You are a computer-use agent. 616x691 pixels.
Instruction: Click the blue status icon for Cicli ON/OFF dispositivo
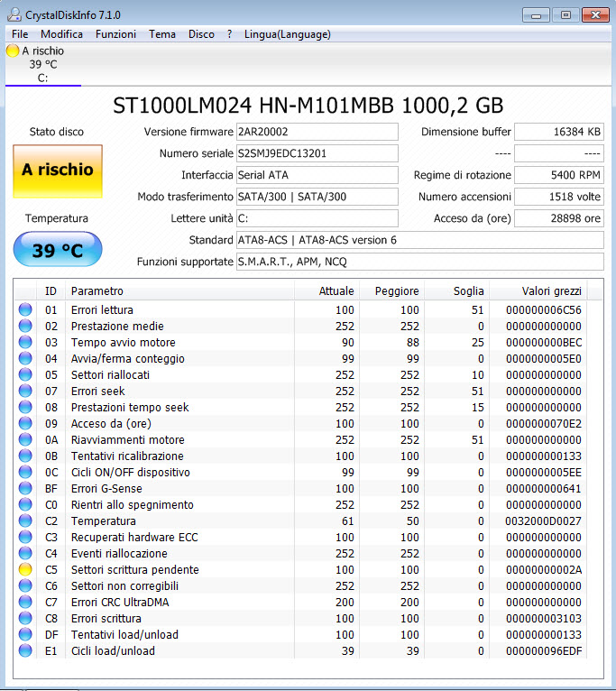(25, 472)
